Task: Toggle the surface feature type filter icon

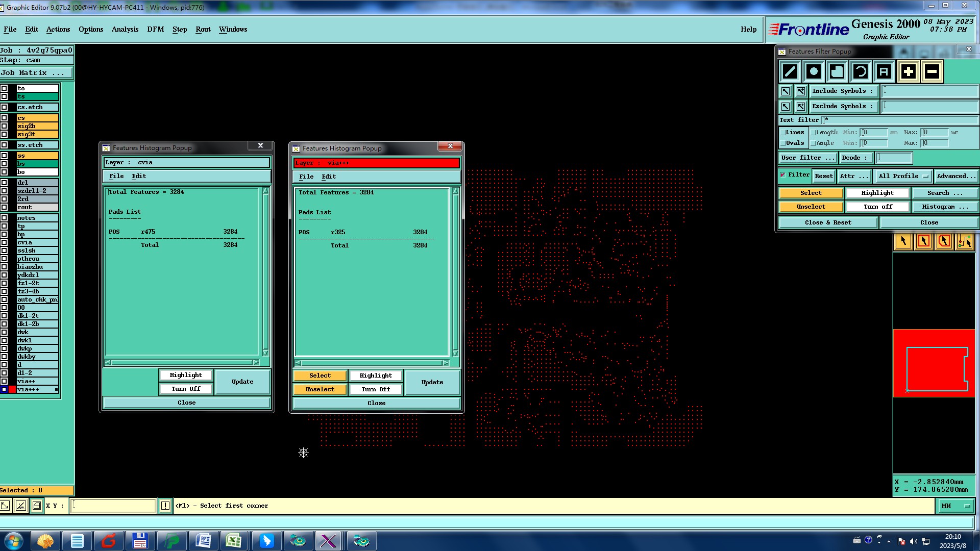Action: (x=837, y=71)
